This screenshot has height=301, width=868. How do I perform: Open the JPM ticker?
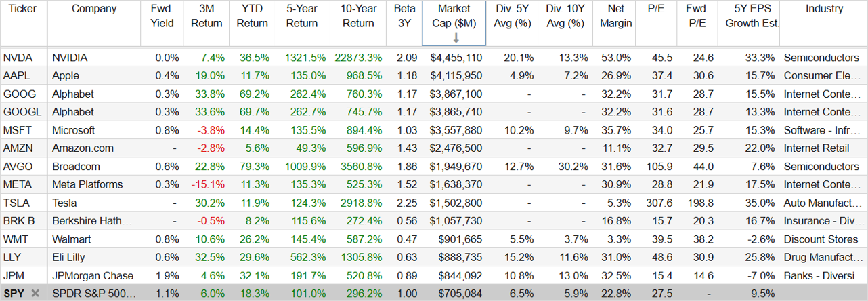[14, 275]
